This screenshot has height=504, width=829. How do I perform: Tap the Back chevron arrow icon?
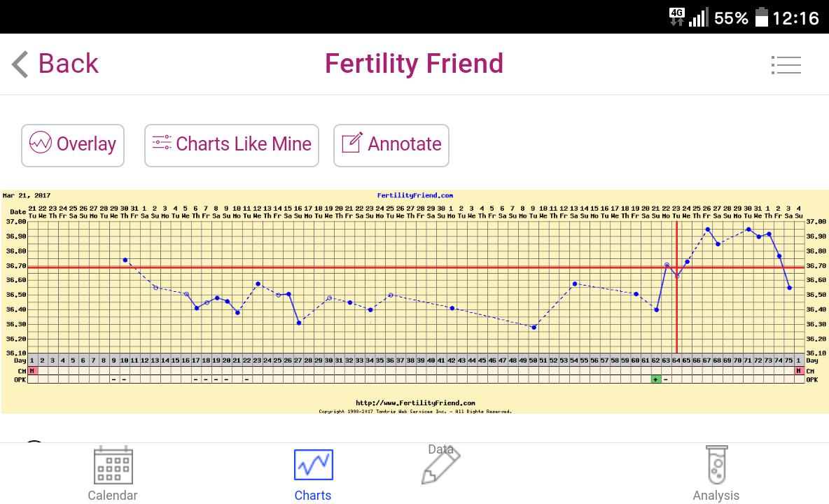[x=20, y=64]
